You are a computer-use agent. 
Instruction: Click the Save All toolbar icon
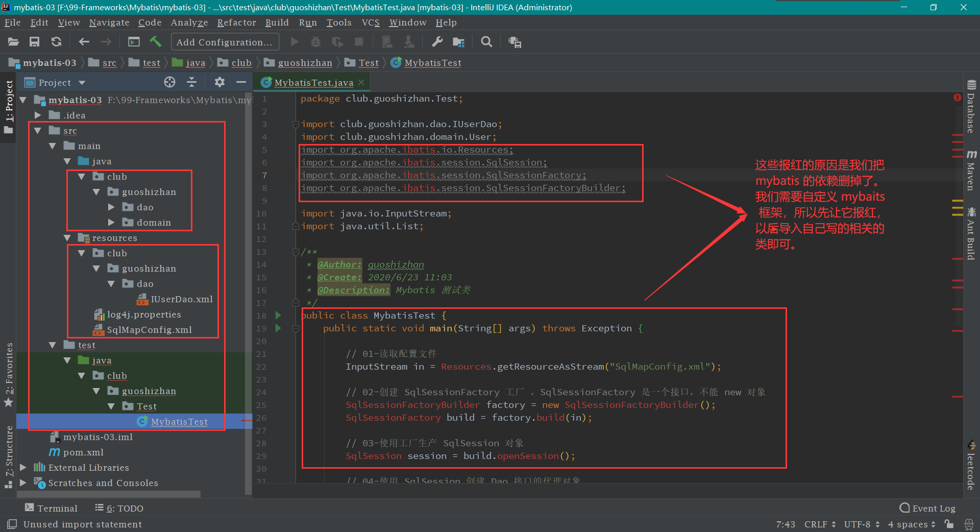click(34, 42)
